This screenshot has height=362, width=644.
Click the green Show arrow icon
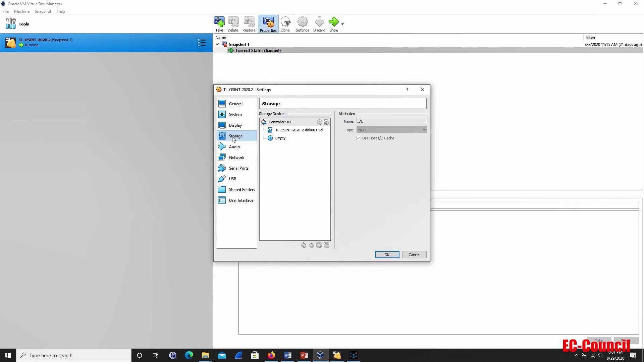point(334,22)
